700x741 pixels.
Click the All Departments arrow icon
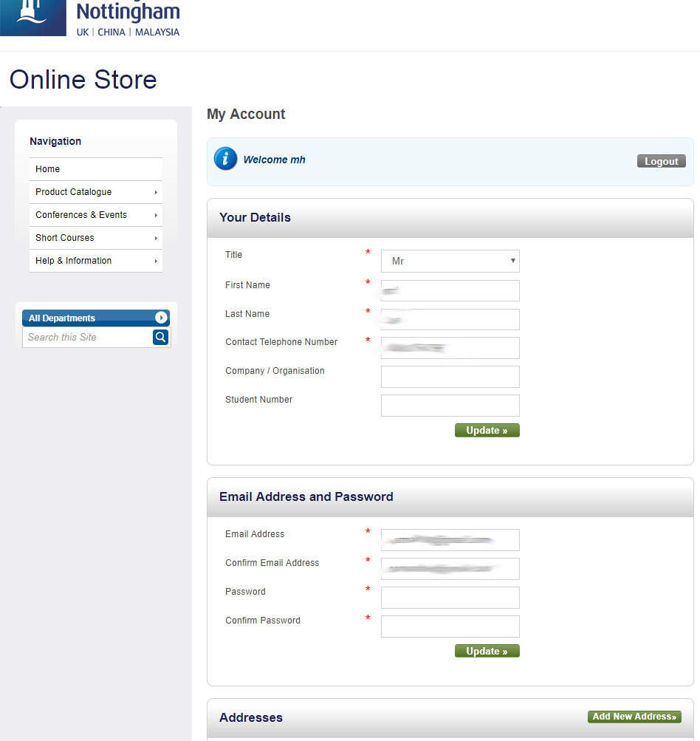(x=161, y=318)
